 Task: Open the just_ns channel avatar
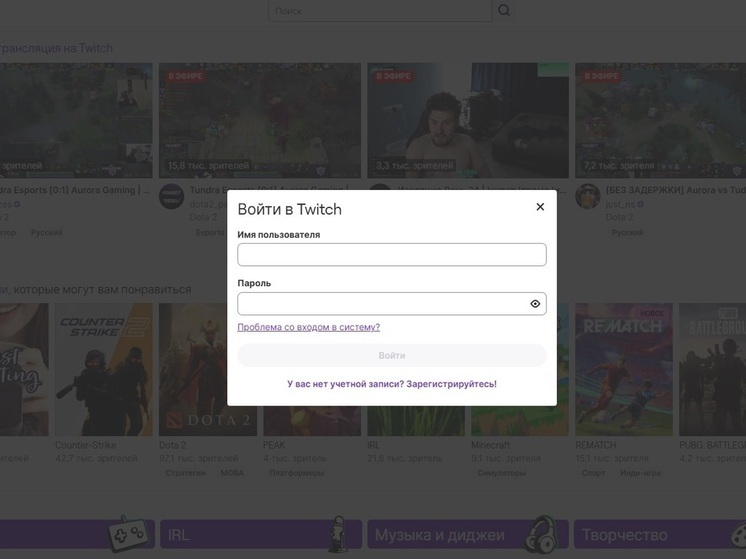588,196
